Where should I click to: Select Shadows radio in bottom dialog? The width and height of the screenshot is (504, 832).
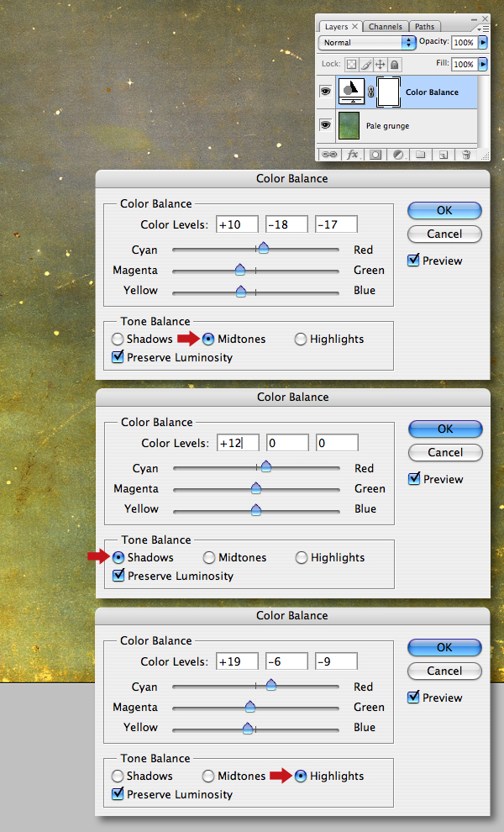click(118, 776)
